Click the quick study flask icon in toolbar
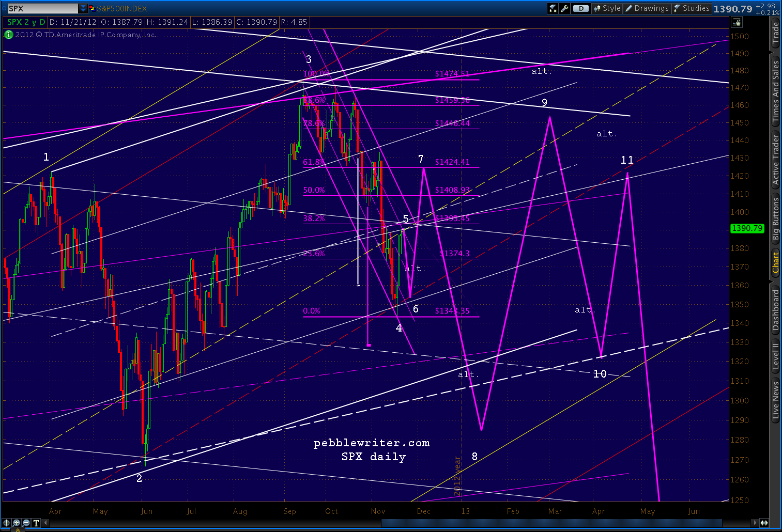This screenshot has height=532, width=782. pyautogui.click(x=553, y=8)
